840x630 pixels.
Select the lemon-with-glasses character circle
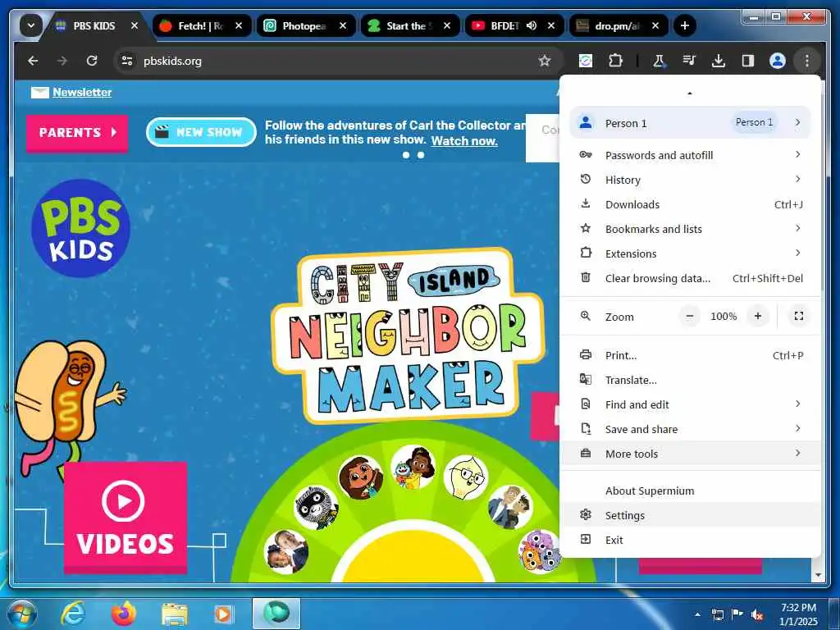[x=466, y=477]
